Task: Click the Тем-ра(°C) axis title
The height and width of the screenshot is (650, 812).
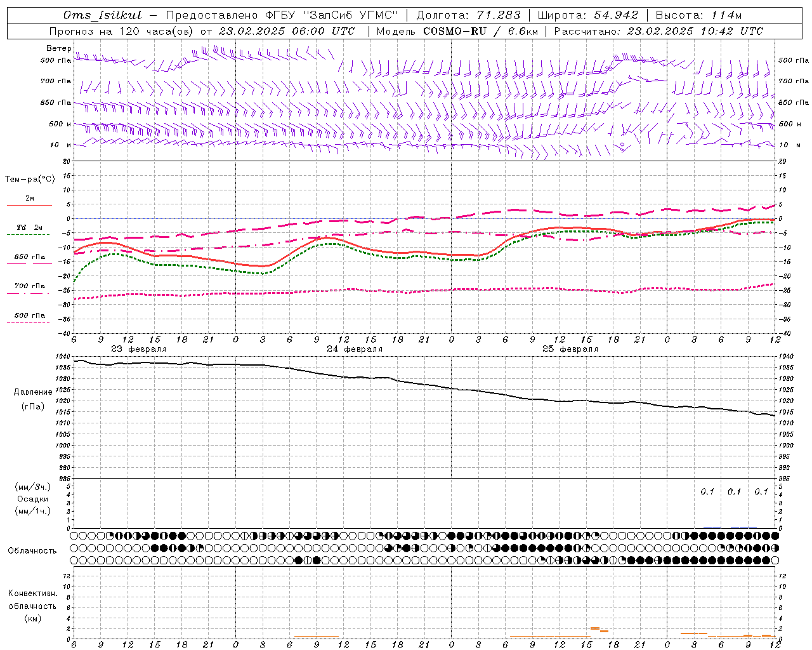Action: point(30,179)
